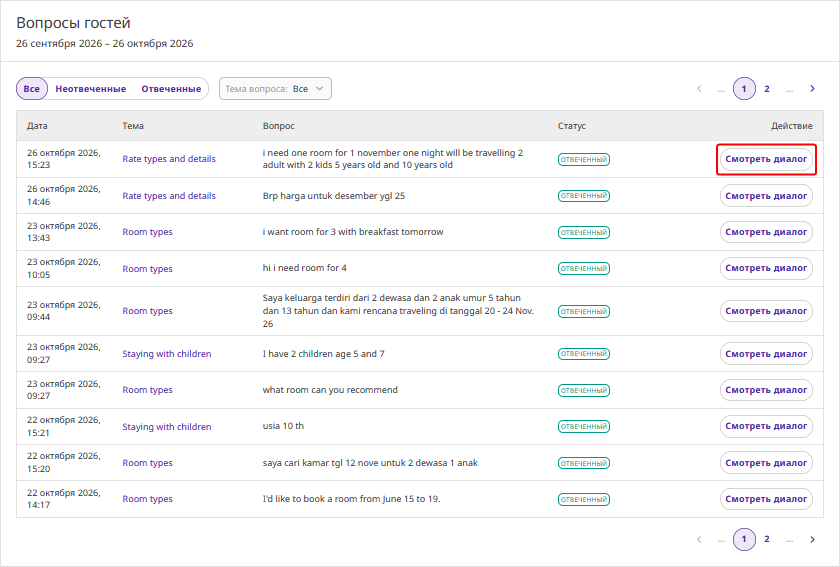This screenshot has height=567, width=840.
Task: View dialog for Brp harga untuk desember question
Action: click(x=766, y=196)
